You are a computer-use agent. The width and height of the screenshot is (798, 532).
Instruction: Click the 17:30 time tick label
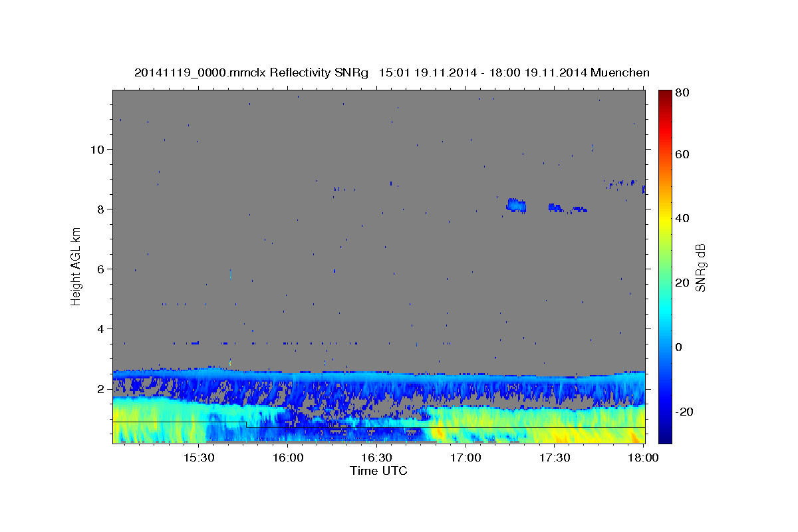pyautogui.click(x=555, y=458)
